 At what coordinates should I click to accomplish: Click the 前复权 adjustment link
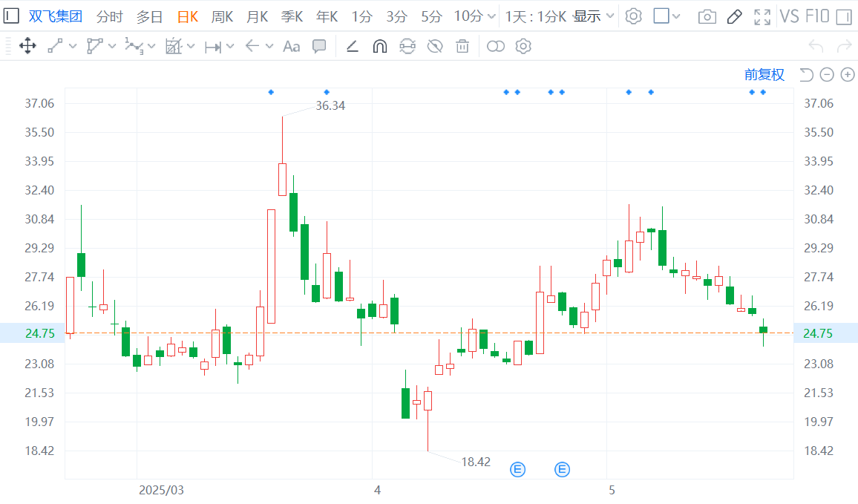tap(764, 74)
